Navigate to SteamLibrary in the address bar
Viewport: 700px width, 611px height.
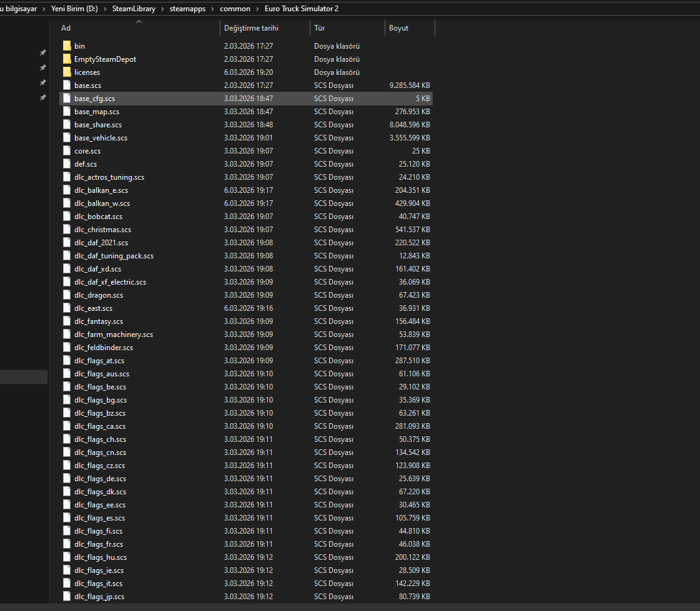(134, 9)
